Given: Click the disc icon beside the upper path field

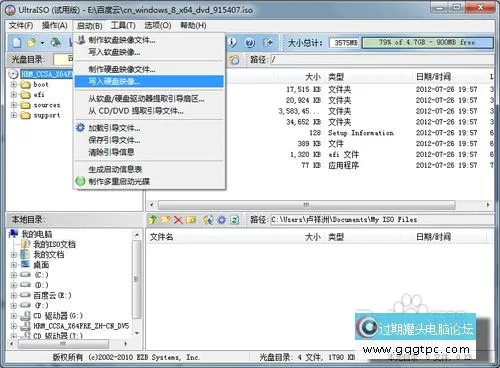Looking at the screenshot, I should point(234,60).
